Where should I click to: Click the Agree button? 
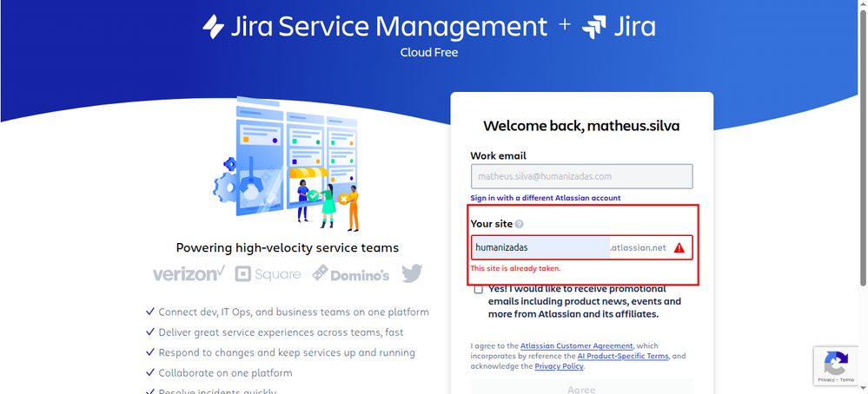tap(581, 387)
